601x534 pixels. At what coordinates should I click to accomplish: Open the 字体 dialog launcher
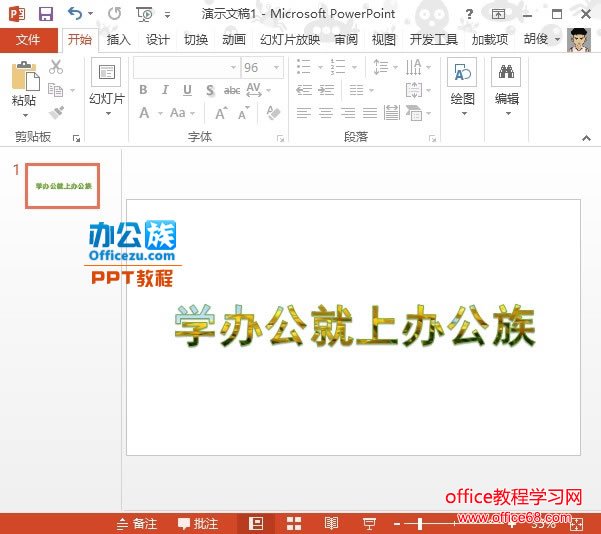tap(281, 138)
